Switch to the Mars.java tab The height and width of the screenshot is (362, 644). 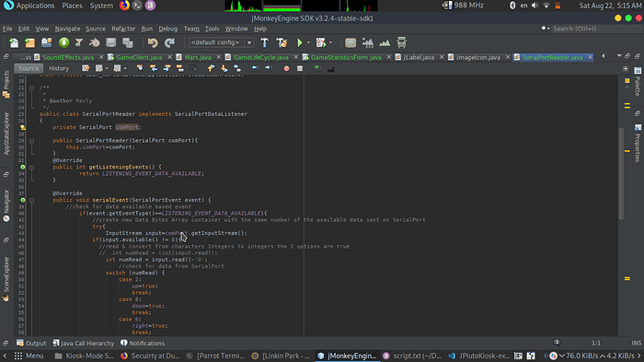tap(198, 57)
